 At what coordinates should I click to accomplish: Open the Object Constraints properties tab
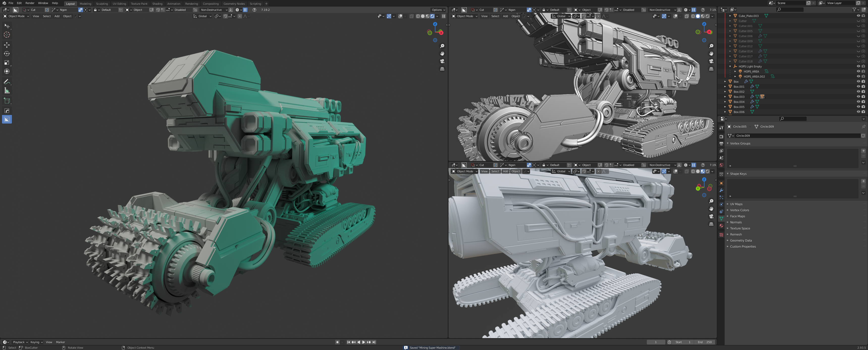(721, 212)
